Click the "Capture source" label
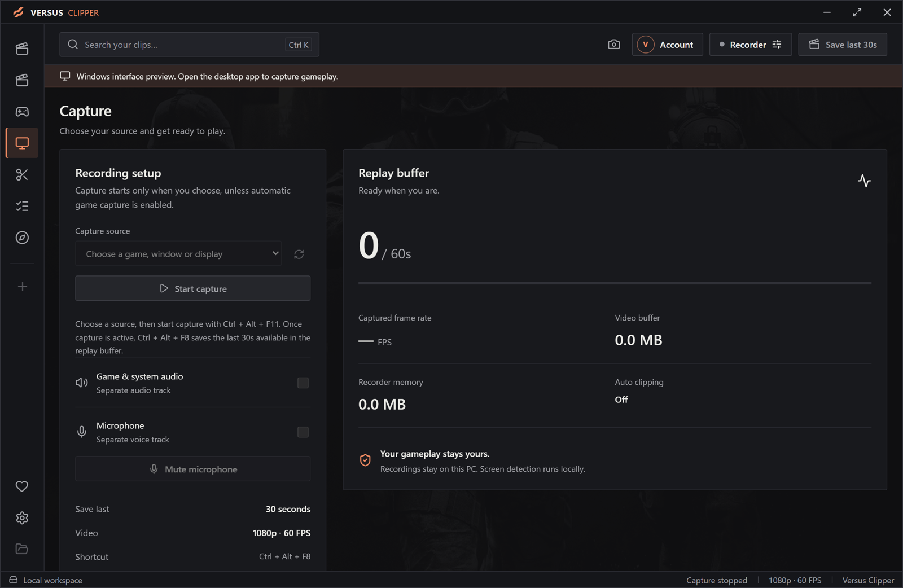This screenshot has width=903, height=588. pos(102,231)
